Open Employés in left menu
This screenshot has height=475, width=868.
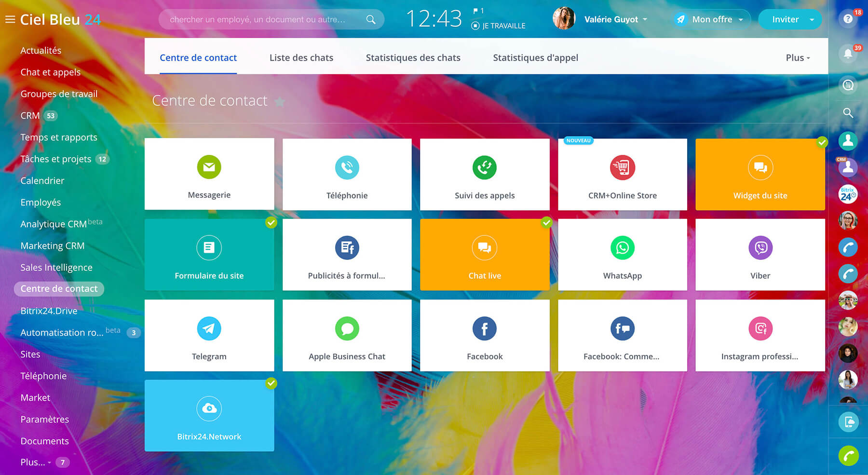click(41, 202)
